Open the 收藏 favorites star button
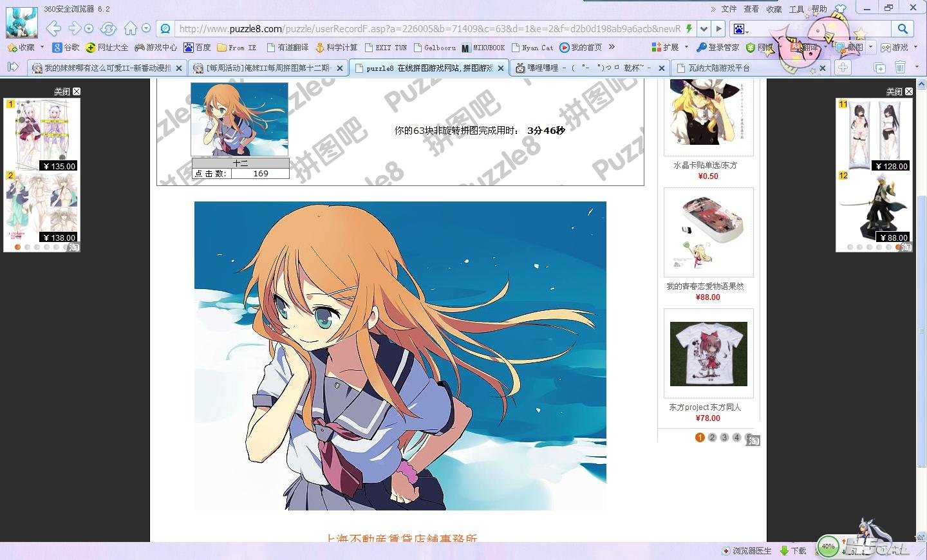 [21, 48]
